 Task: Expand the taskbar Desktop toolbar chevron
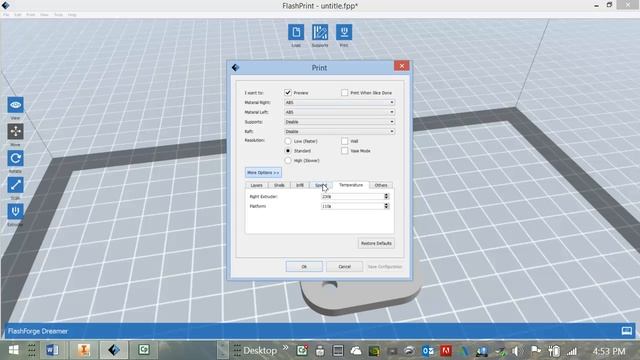click(x=285, y=348)
